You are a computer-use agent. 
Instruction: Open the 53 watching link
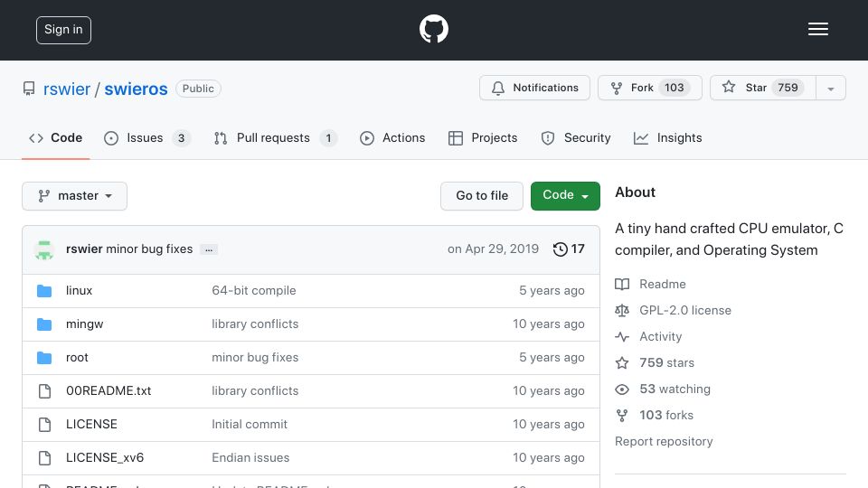(x=675, y=389)
